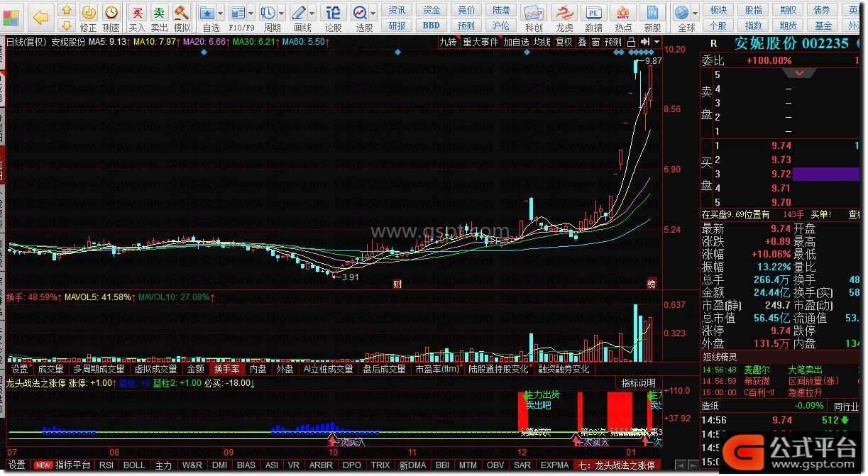The image size is (868, 476).
Task: Click the 财 finance marker on chart
Action: pos(397,284)
